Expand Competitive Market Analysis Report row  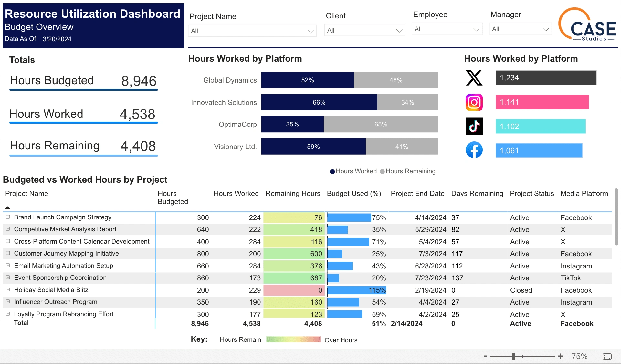(x=8, y=229)
